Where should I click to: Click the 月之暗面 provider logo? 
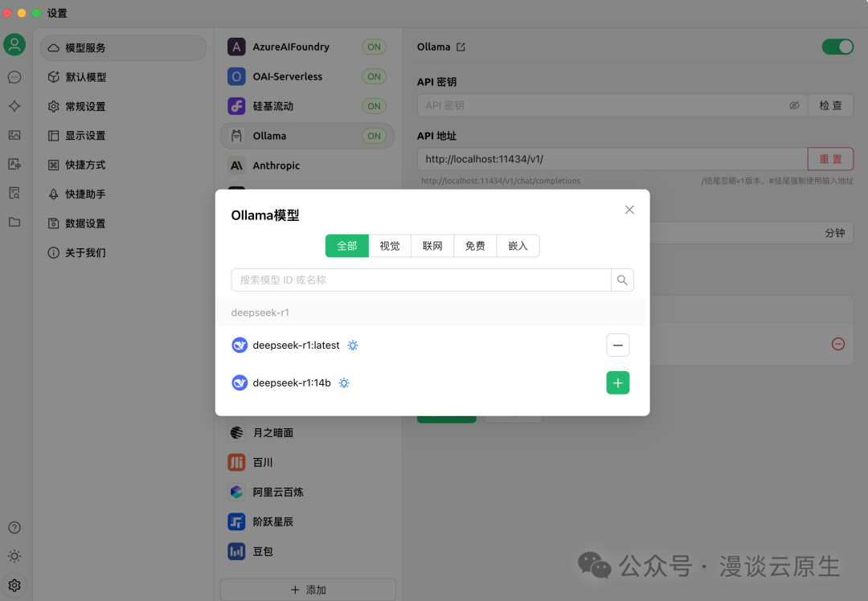click(236, 433)
